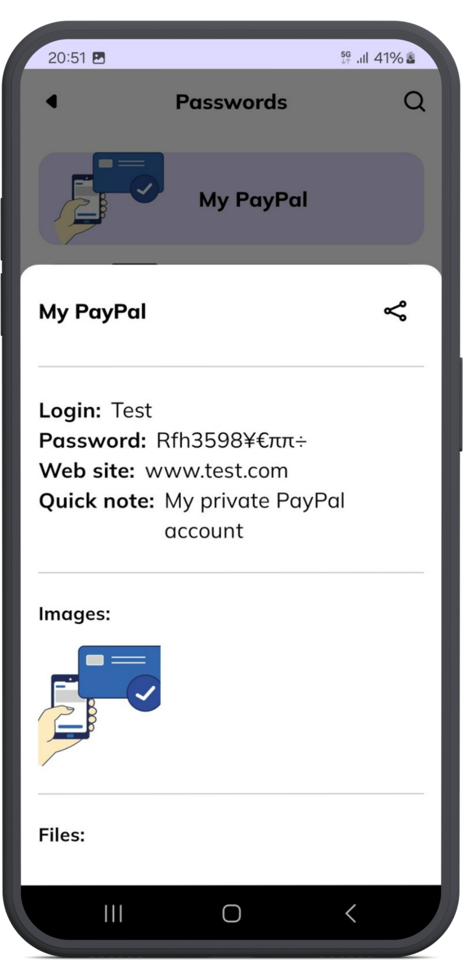Open search with the magnifier icon
The image size is (463, 980).
[414, 102]
